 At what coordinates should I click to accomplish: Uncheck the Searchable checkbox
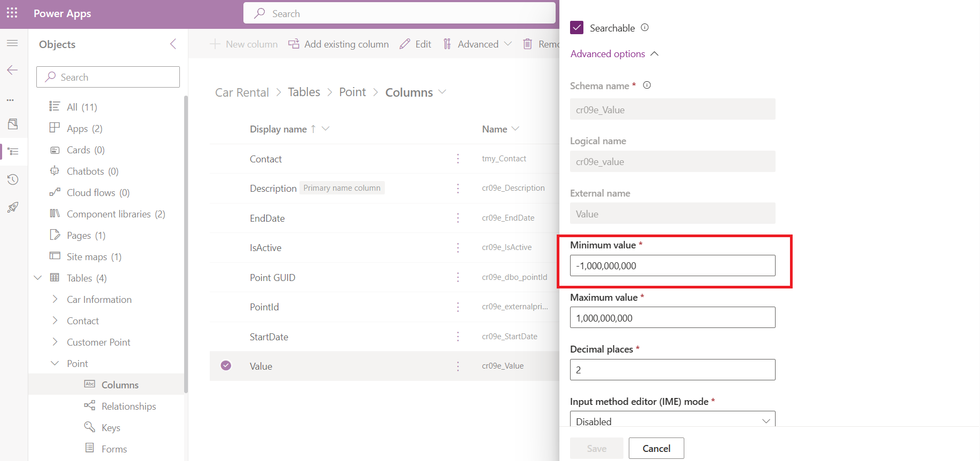point(576,27)
